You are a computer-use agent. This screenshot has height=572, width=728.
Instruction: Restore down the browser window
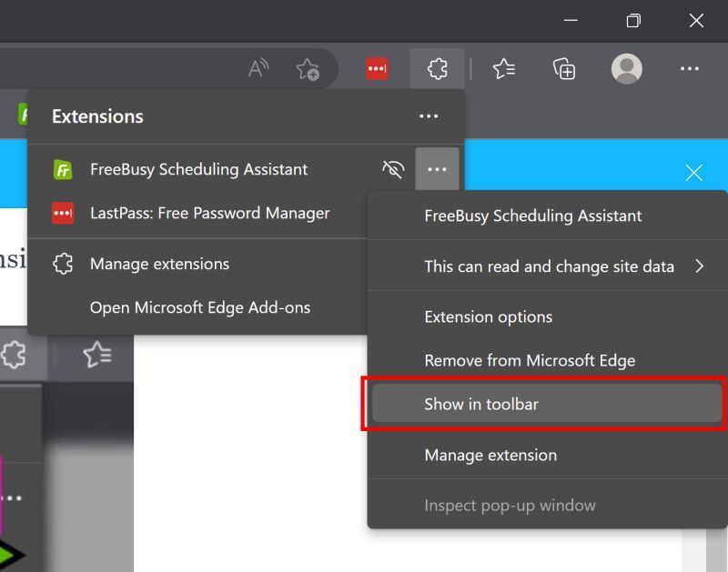(633, 20)
